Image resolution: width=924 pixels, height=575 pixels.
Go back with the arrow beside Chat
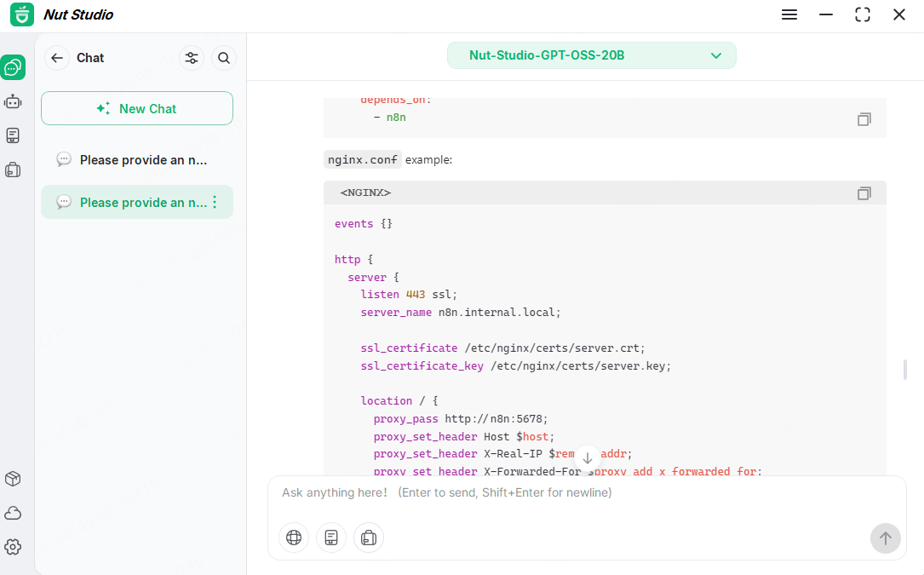(57, 58)
